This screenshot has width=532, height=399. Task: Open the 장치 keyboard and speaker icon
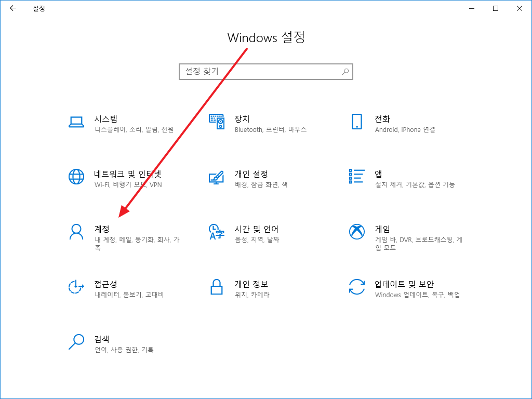point(217,122)
